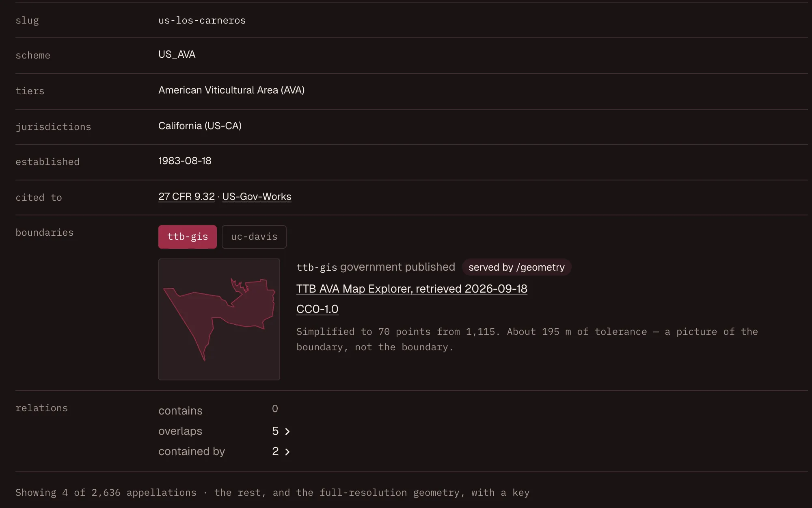The width and height of the screenshot is (812, 508).
Task: Click the 'overlaps' relation label
Action: (180, 431)
